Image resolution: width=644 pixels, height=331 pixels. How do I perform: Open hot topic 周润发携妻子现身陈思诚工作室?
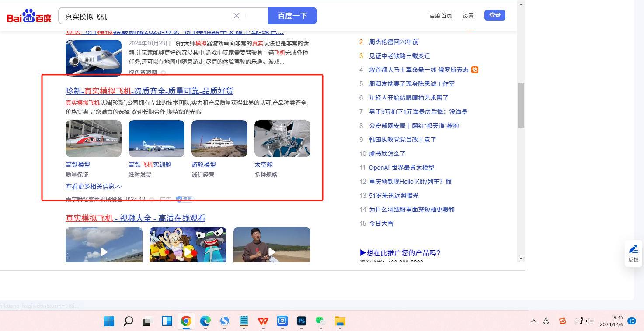(x=412, y=84)
